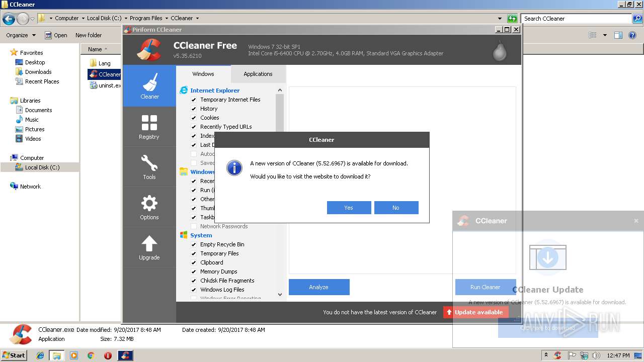Click the Name column header
This screenshot has width=644, height=362.
pos(101,49)
